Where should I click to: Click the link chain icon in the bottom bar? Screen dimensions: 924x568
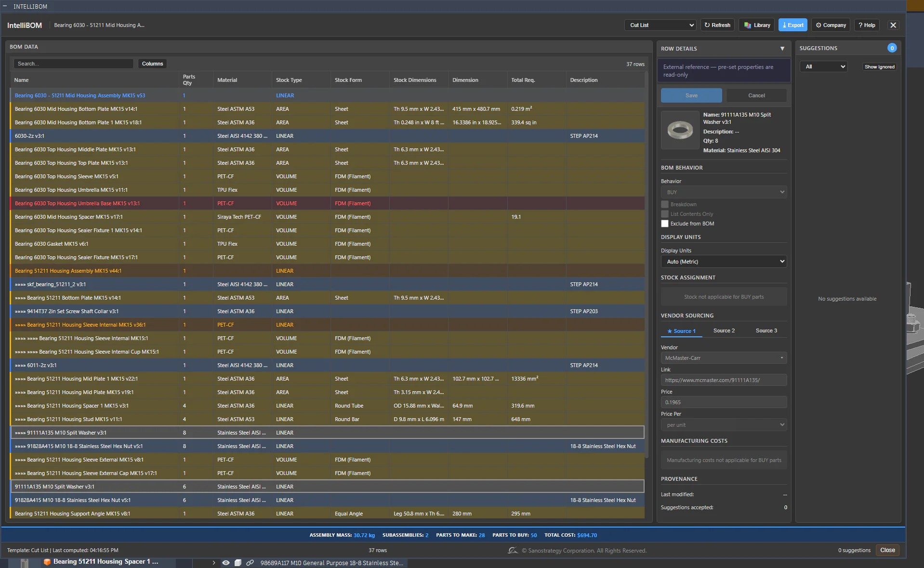(250, 563)
